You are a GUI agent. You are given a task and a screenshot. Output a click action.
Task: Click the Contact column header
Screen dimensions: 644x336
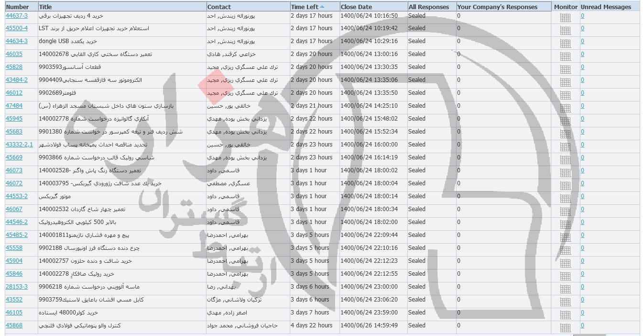tap(219, 7)
